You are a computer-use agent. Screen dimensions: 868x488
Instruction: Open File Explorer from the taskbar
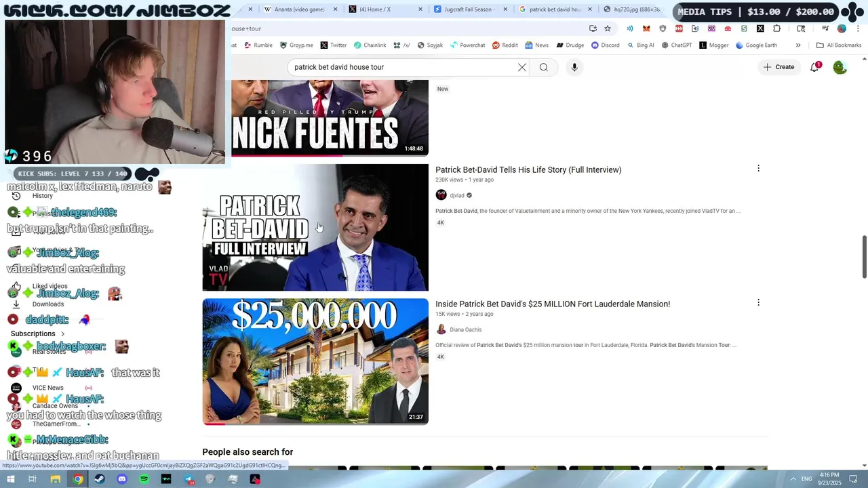tap(56, 479)
